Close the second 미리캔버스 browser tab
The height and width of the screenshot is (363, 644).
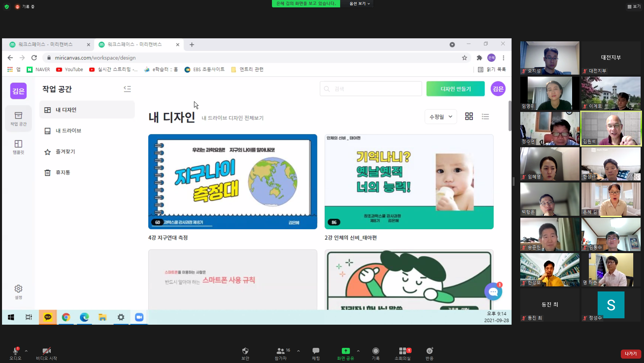tap(177, 44)
